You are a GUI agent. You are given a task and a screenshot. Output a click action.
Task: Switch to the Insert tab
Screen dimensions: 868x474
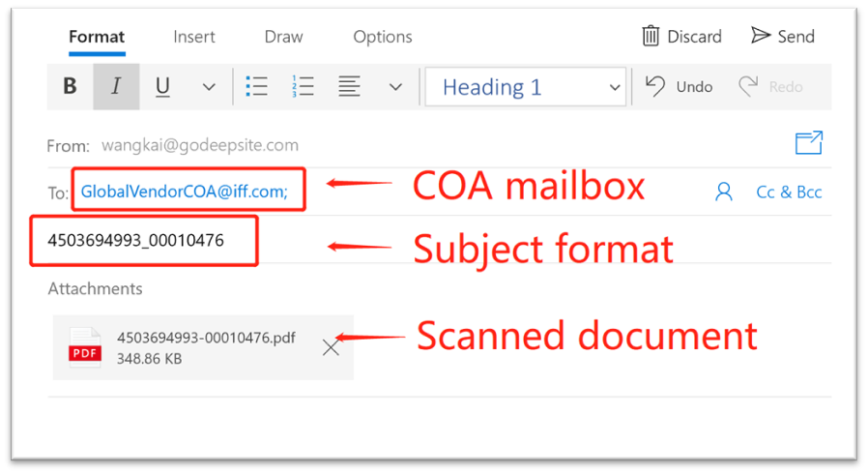(194, 37)
